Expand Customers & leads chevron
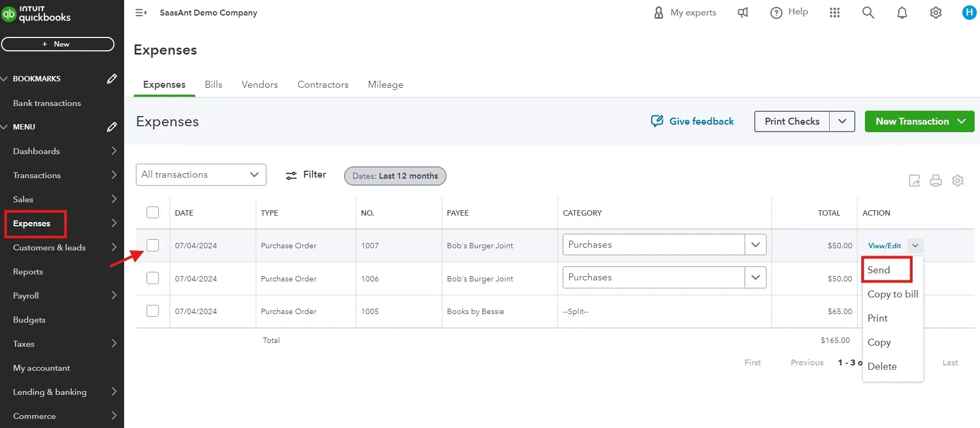Image resolution: width=980 pixels, height=428 pixels. tap(114, 247)
